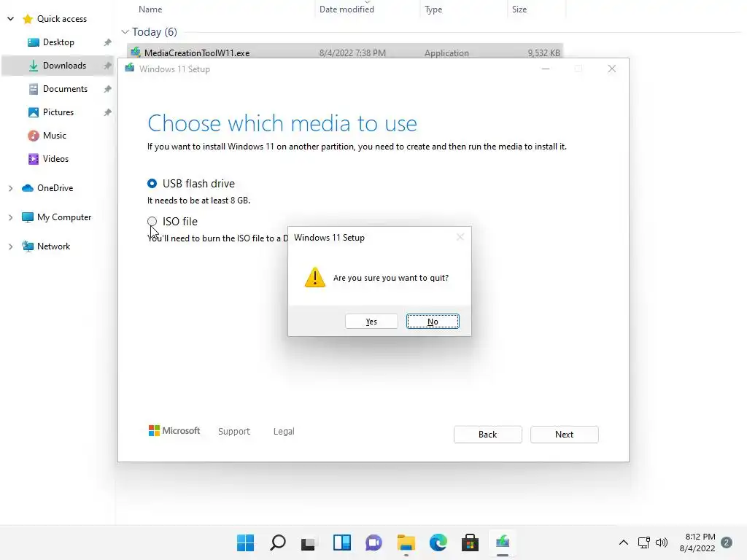The width and height of the screenshot is (747, 560).
Task: Open the Windows Start menu
Action: click(x=245, y=542)
